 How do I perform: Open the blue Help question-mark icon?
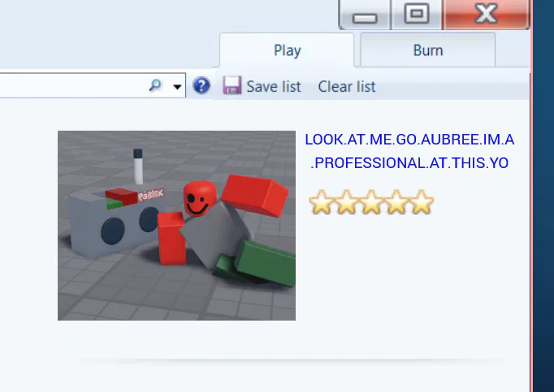point(201,85)
